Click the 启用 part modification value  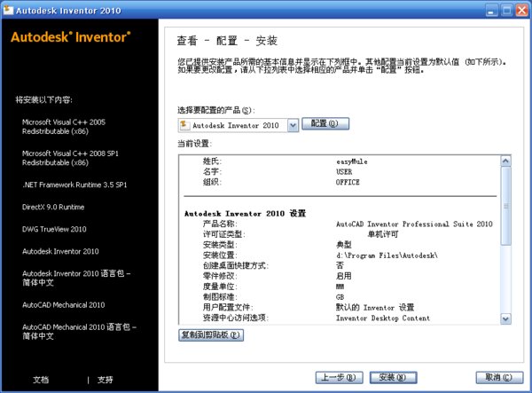point(344,276)
